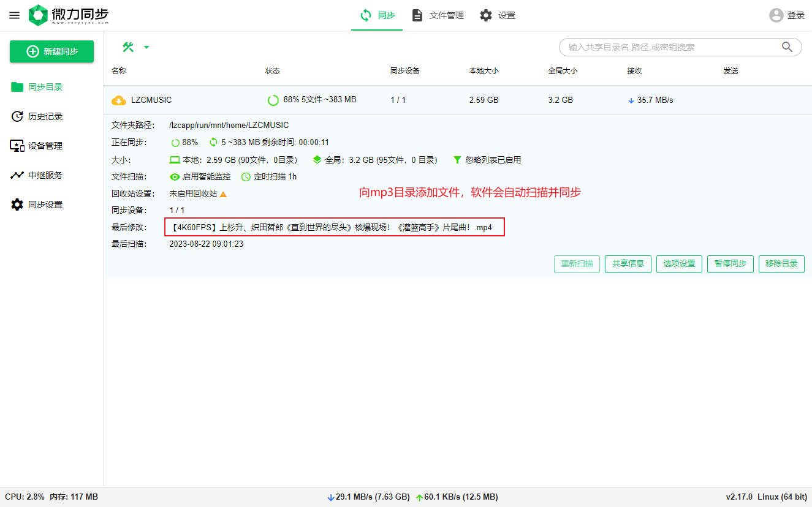Screen dimensions: 812x507
Task: Click the LZCMUSIC cloud download icon
Action: tap(119, 100)
